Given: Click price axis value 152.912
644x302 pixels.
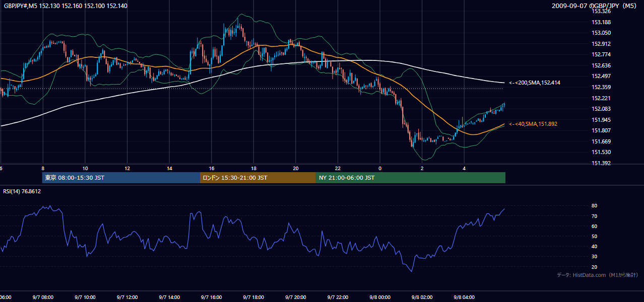Looking at the screenshot, I should (601, 44).
